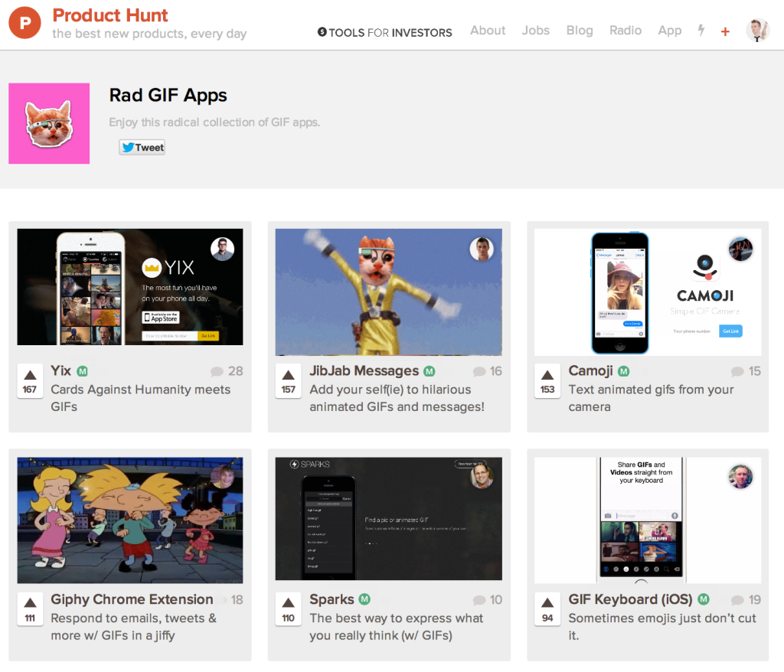
Task: Click 'Respond to emails, tweets & more' tagline
Action: (x=134, y=627)
